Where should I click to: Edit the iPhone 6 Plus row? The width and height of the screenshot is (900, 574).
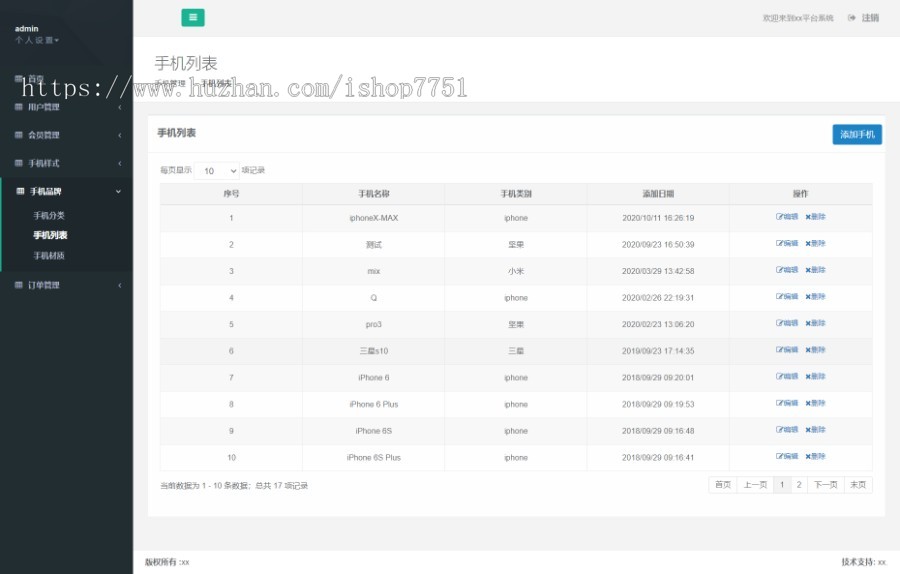[x=787, y=403]
